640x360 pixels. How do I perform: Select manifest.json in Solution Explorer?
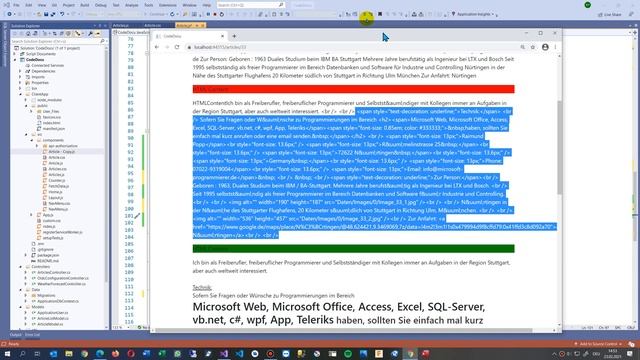pos(53,129)
